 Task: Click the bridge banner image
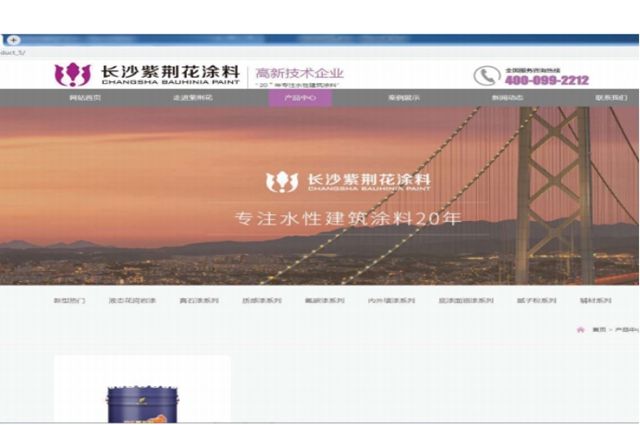[320, 196]
